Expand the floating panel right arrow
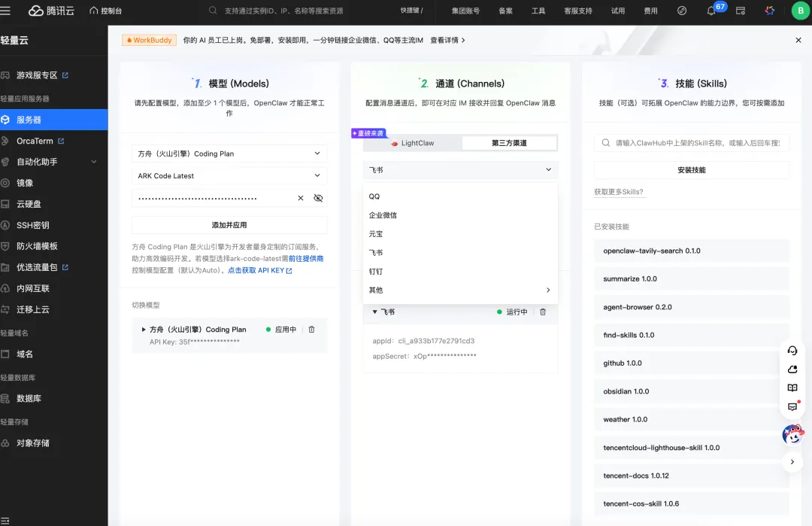This screenshot has height=526, width=812. [x=792, y=462]
